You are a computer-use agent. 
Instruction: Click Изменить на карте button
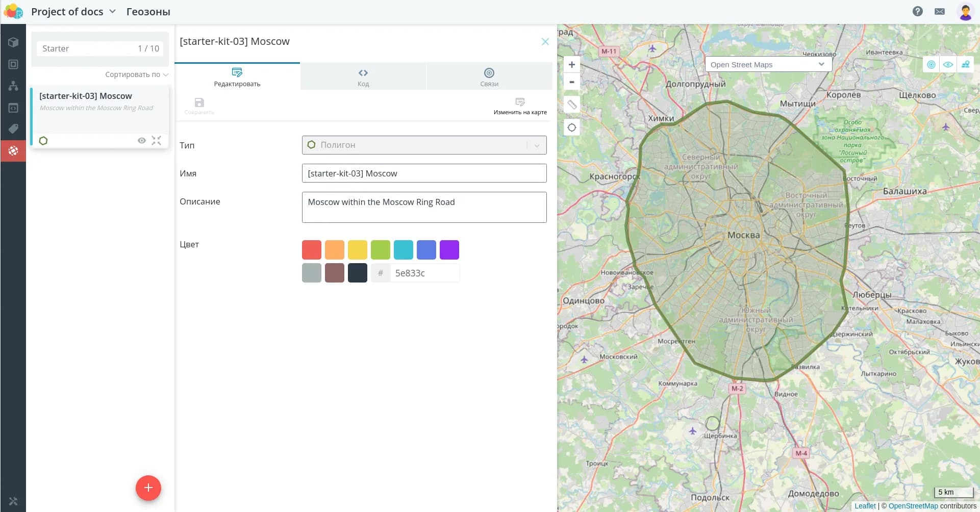tap(520, 106)
